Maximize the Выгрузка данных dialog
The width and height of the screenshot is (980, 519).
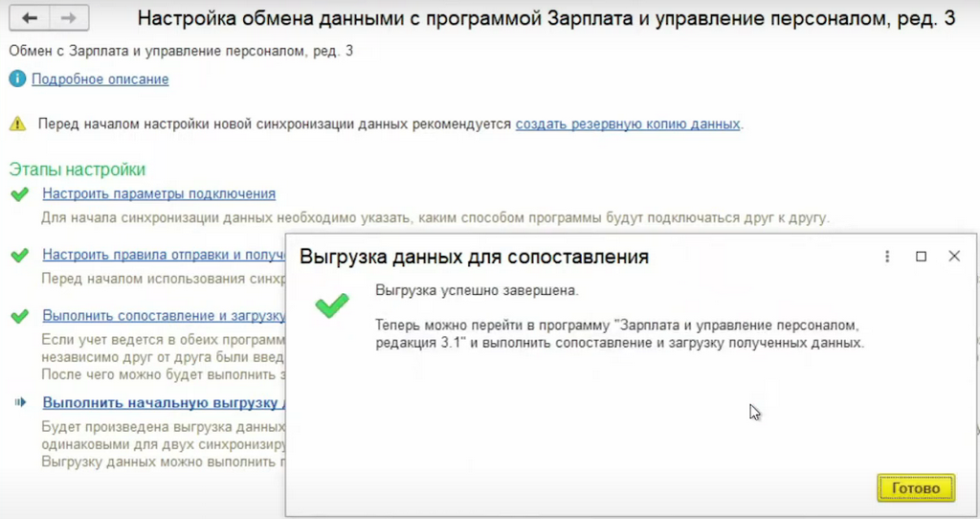click(921, 257)
